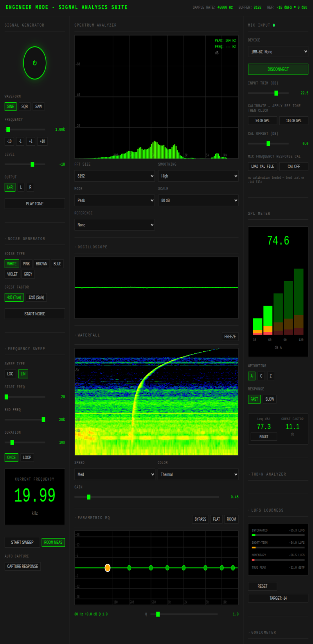Screen dimensions: 313x644
Task: Click the LOAD CAL FILE button
Action: tap(263, 166)
